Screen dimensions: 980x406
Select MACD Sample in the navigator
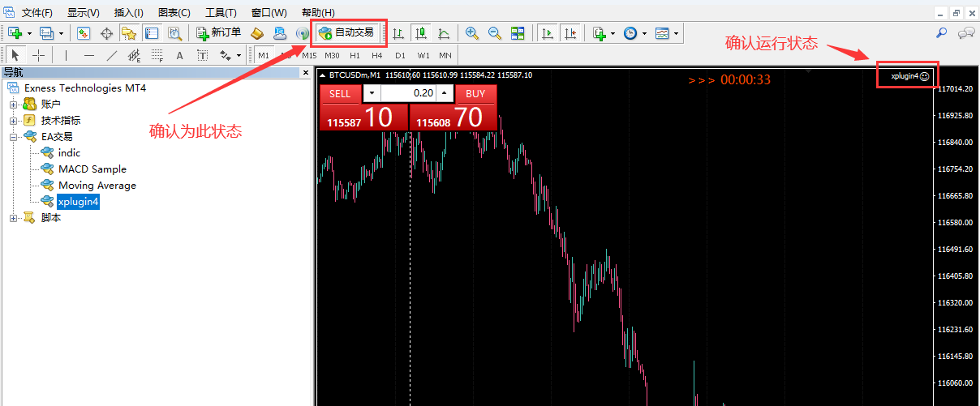point(92,169)
